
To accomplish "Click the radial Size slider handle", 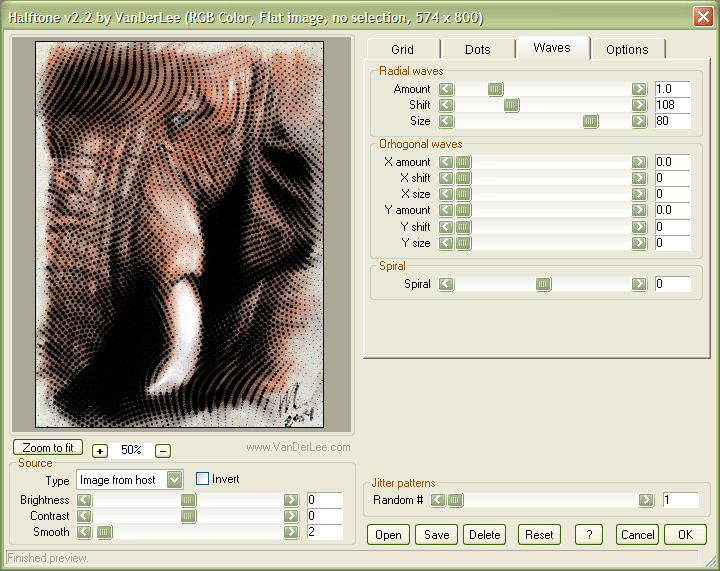I will click(590, 122).
